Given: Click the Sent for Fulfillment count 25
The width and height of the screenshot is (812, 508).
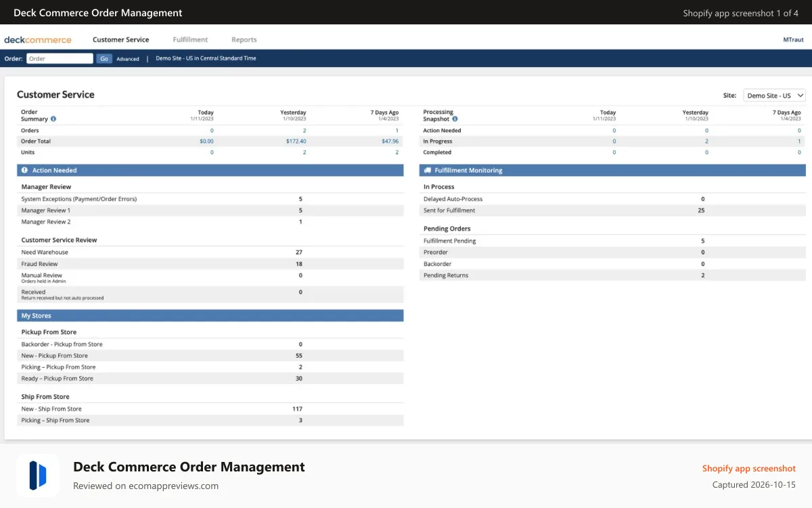Looking at the screenshot, I should [x=701, y=211].
